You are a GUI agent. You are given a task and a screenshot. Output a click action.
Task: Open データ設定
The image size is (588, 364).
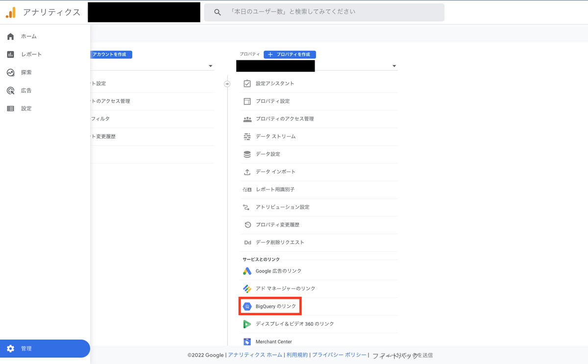click(x=268, y=154)
